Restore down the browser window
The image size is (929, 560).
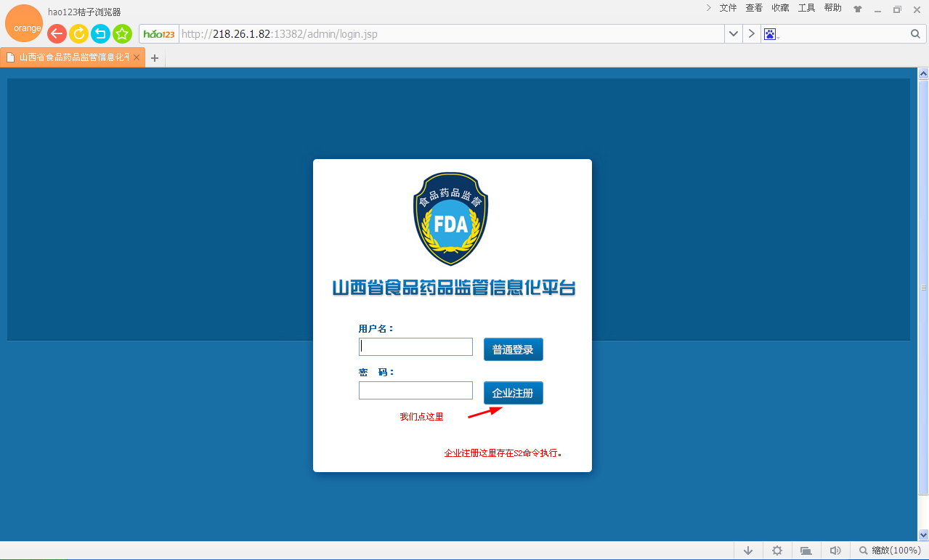pyautogui.click(x=897, y=9)
